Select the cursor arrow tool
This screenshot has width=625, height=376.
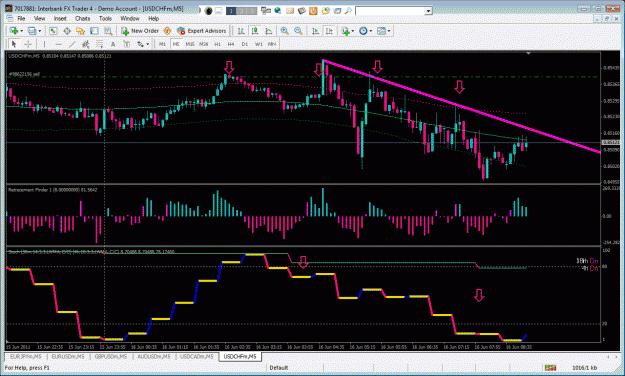(x=14, y=44)
